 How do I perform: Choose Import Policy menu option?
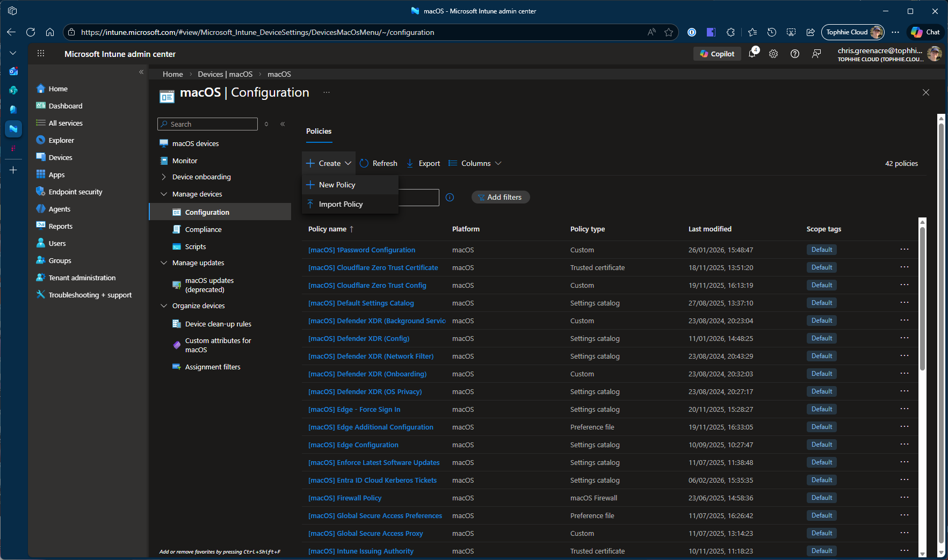341,204
